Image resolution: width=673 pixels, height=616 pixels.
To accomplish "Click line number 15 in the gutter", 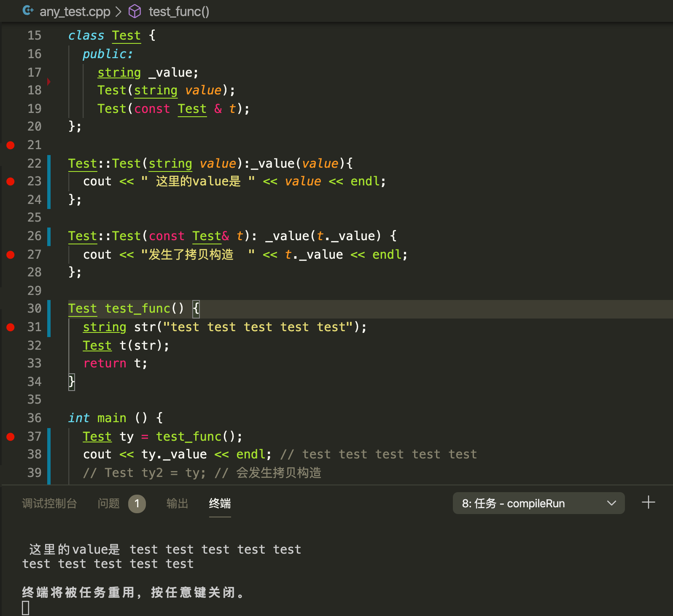I will pyautogui.click(x=35, y=35).
